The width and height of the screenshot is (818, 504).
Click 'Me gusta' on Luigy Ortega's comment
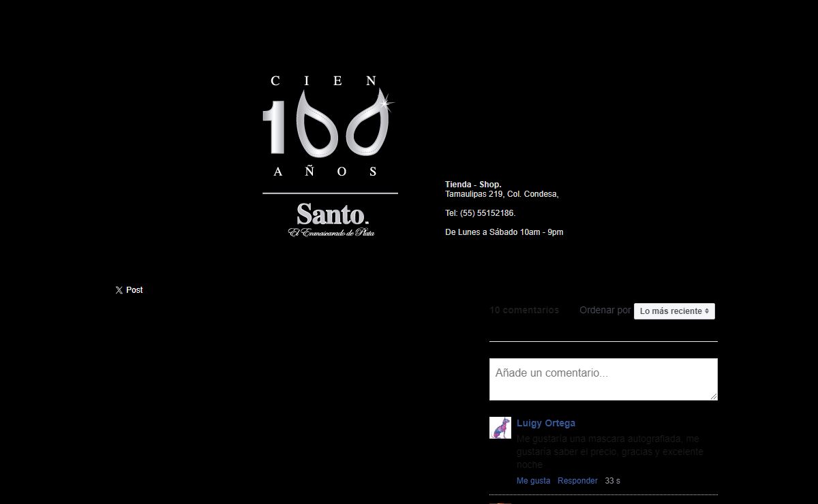(x=534, y=481)
